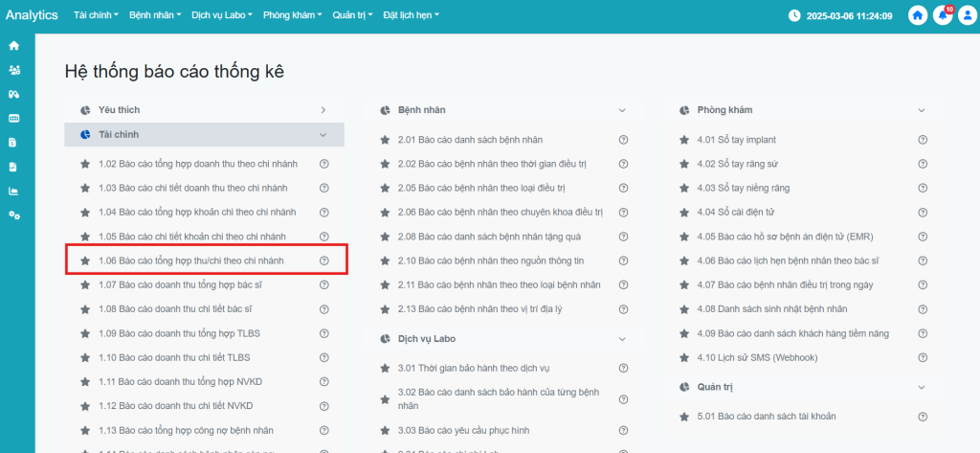The width and height of the screenshot is (980, 453).
Task: Open the home icon in left sidebar
Action: coord(13,45)
